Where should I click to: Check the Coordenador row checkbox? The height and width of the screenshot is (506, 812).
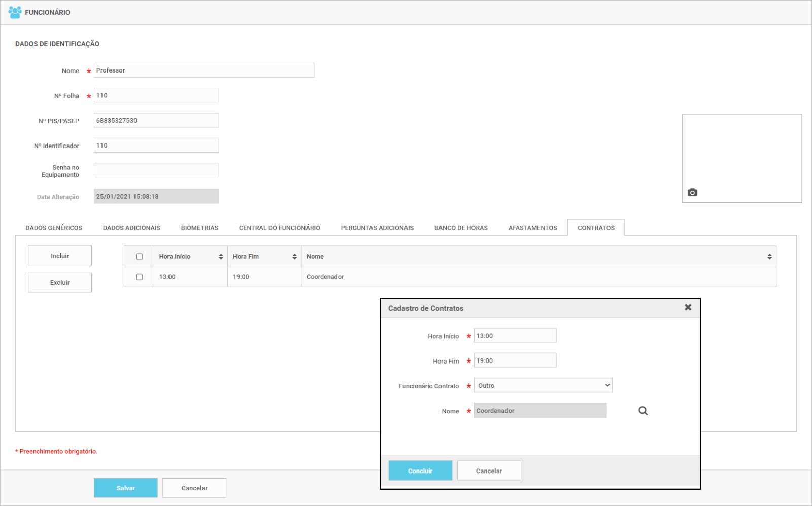(x=139, y=277)
